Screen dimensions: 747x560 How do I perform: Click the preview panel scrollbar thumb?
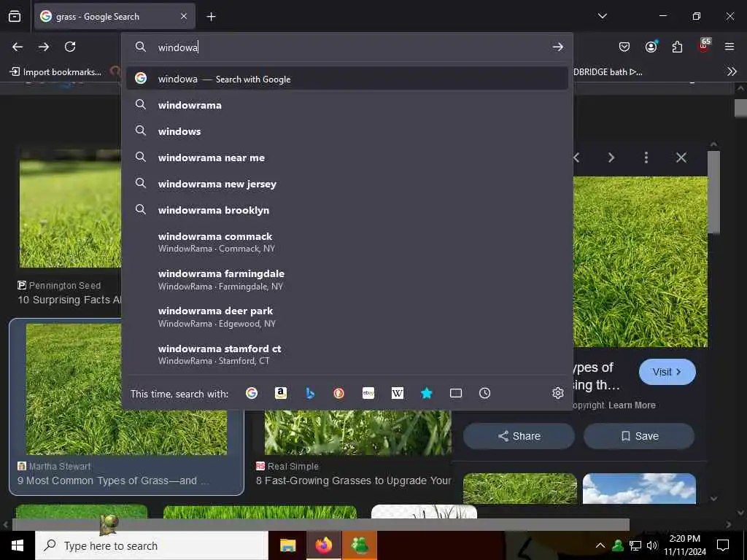coord(713,192)
